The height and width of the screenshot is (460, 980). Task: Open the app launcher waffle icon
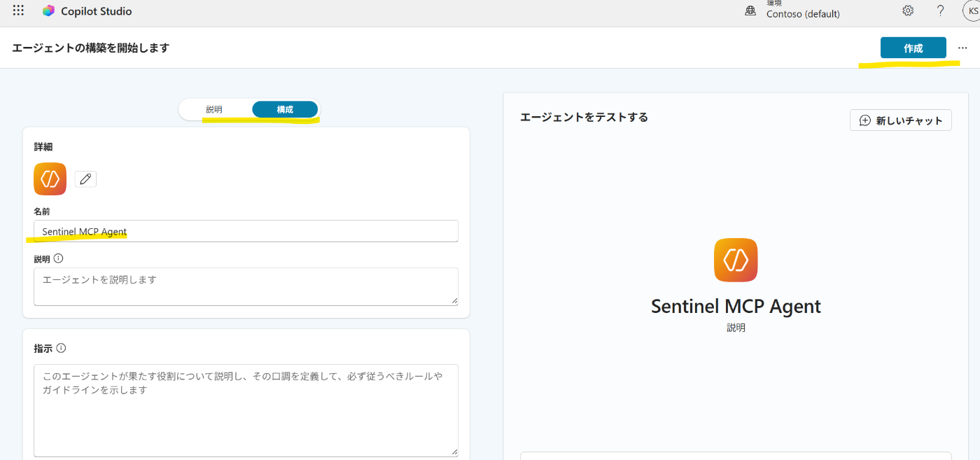[18, 11]
